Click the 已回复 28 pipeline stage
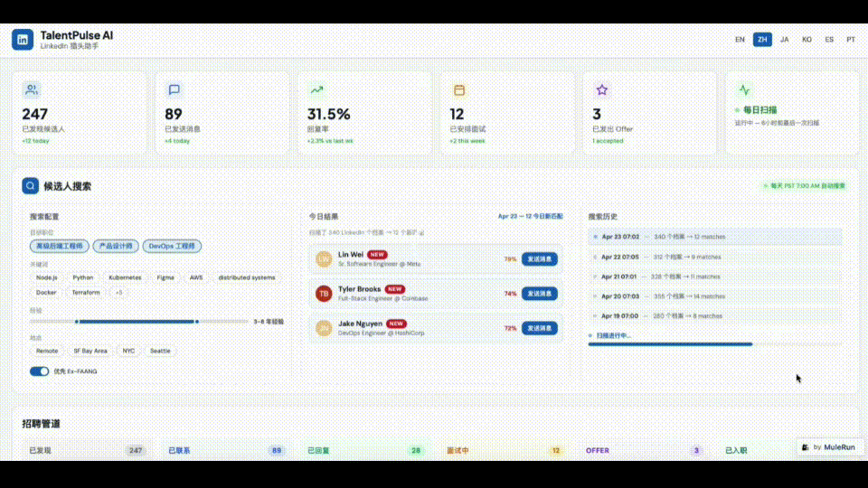This screenshot has height=488, width=868. pyautogui.click(x=364, y=450)
